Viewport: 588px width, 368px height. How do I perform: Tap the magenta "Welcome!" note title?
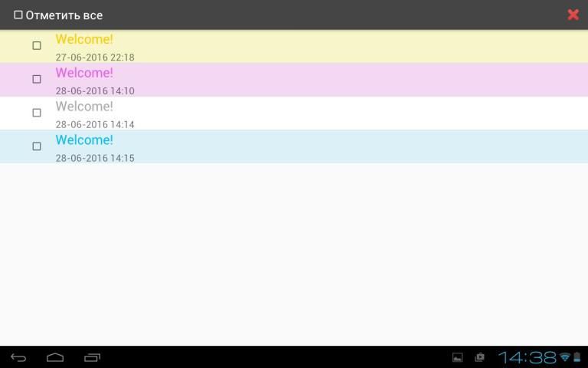(x=84, y=73)
